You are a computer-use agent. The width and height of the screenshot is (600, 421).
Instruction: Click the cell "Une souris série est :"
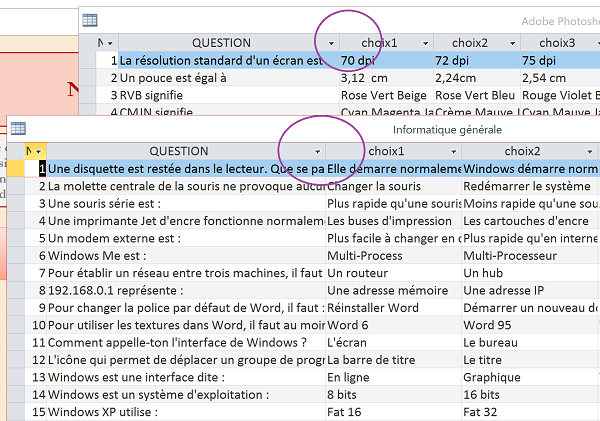[x=186, y=204]
